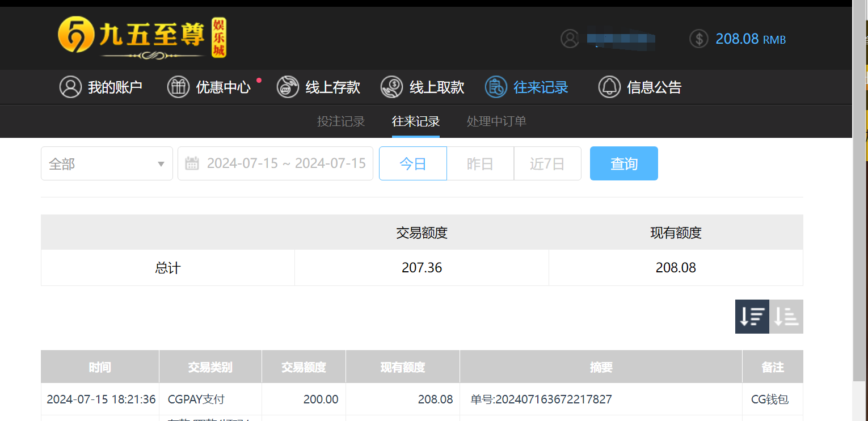Open 线上取款 using its withdrawal icon
Viewport: 868px width, 421px height.
pyautogui.click(x=391, y=87)
